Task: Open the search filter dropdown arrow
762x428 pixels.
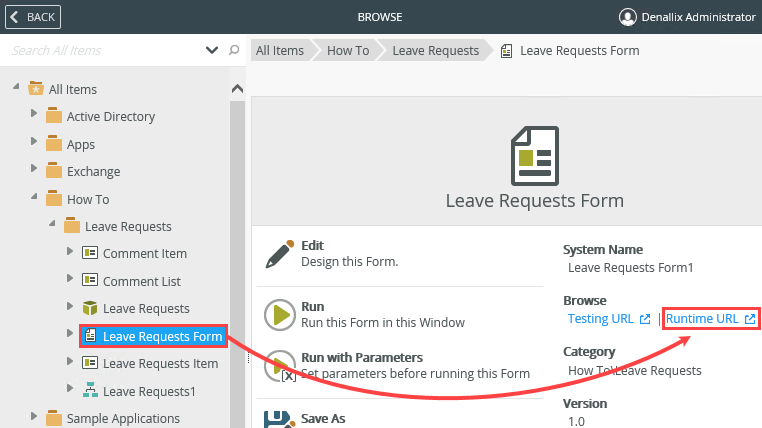Action: coord(212,50)
